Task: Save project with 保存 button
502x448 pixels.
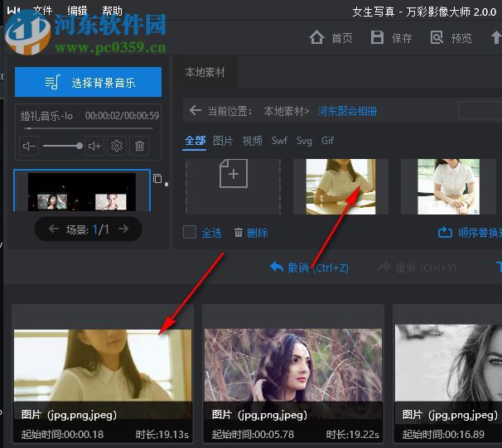Action: [x=391, y=38]
